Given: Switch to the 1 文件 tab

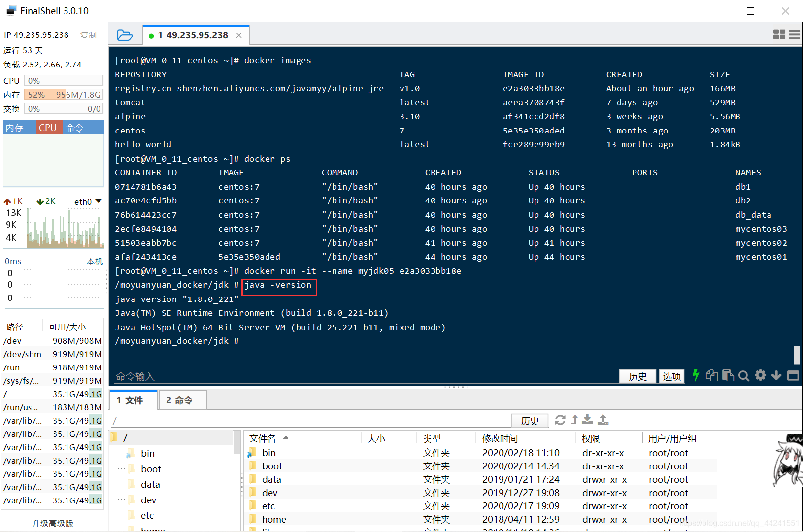Looking at the screenshot, I should [x=134, y=400].
